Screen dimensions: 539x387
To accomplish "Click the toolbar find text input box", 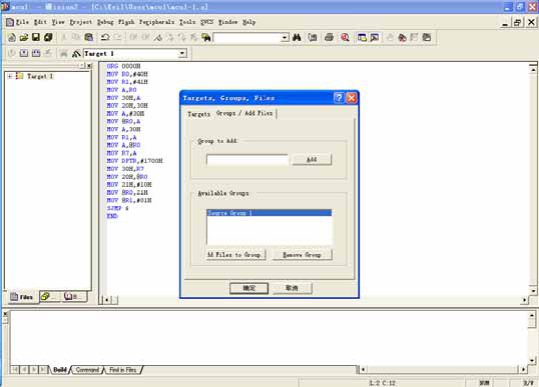I will [247, 37].
